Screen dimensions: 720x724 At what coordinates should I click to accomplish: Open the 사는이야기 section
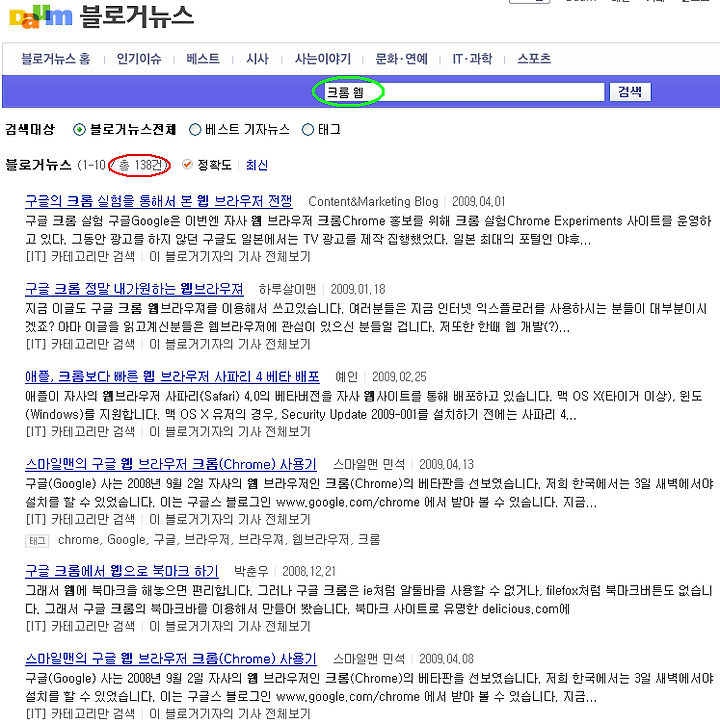click(323, 59)
